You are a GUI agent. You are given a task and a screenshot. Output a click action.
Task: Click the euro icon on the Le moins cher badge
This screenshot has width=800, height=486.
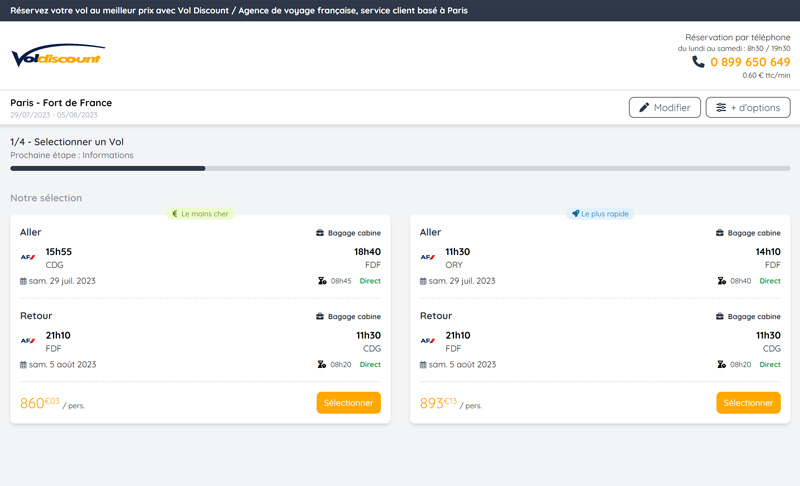point(175,214)
